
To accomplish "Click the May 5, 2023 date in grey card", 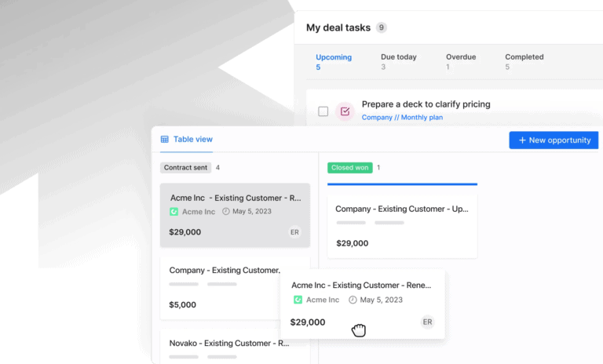I will pyautogui.click(x=252, y=211).
